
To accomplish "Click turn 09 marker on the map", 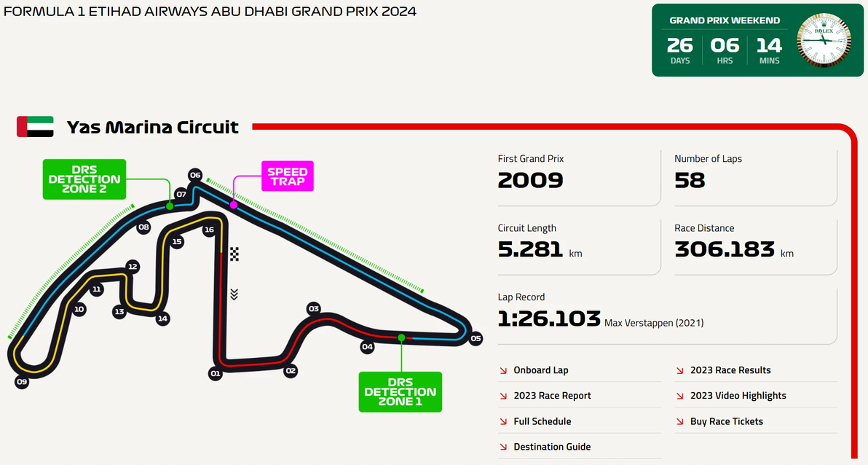I will 22,381.
